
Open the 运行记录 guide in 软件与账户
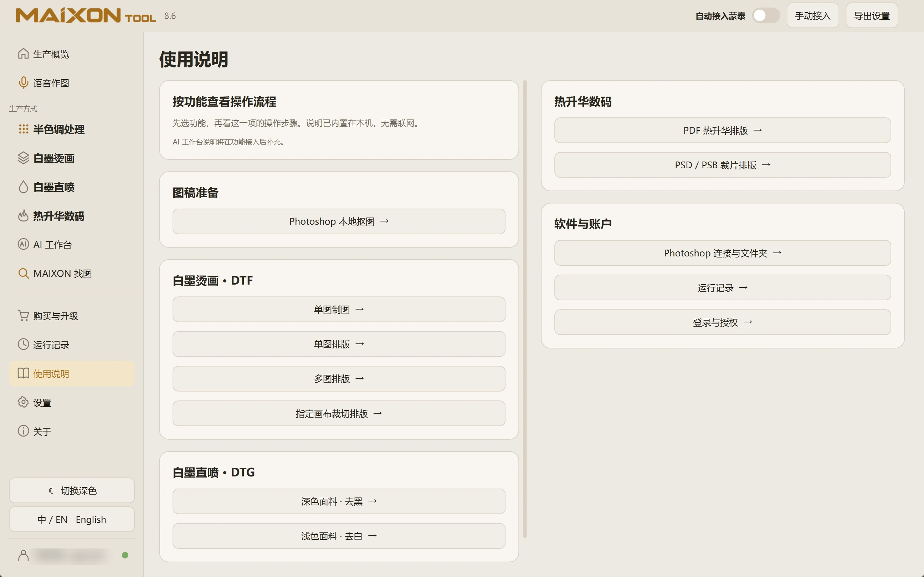point(723,288)
